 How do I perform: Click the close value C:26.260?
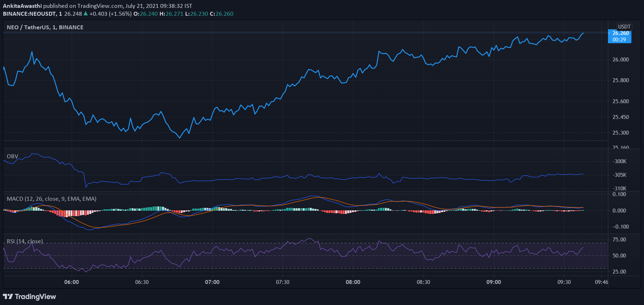tap(222, 14)
